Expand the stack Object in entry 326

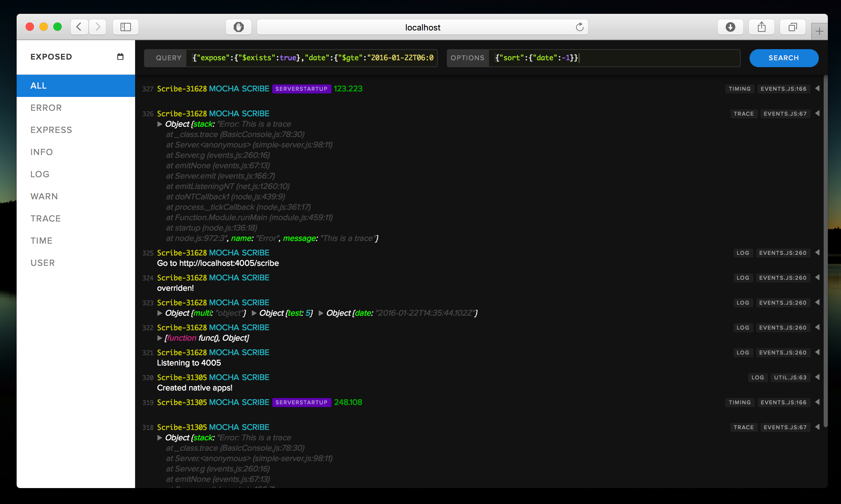click(160, 124)
